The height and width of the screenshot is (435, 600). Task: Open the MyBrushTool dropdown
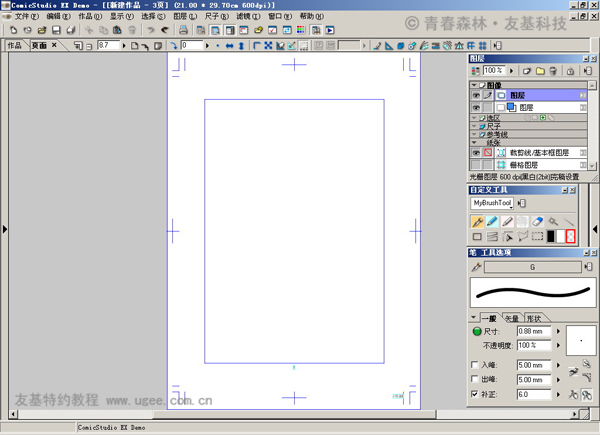pos(492,203)
